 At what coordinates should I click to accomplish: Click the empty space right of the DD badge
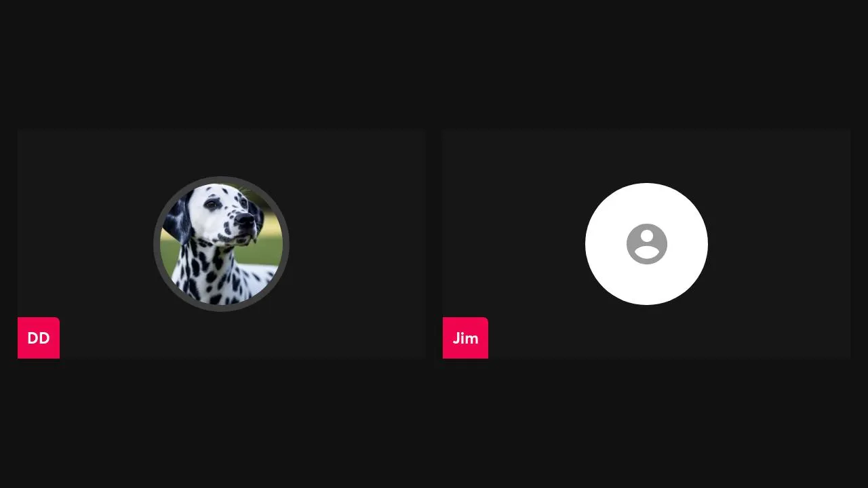[242, 338]
